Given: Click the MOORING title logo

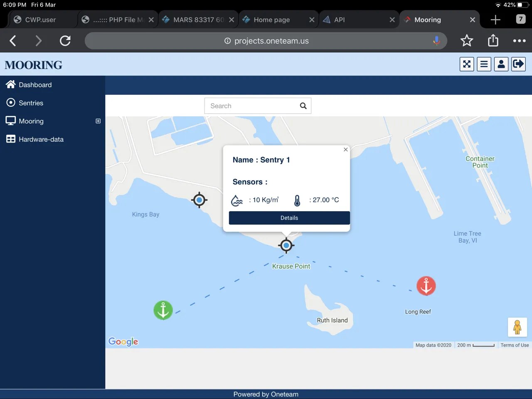Looking at the screenshot, I should click(34, 65).
